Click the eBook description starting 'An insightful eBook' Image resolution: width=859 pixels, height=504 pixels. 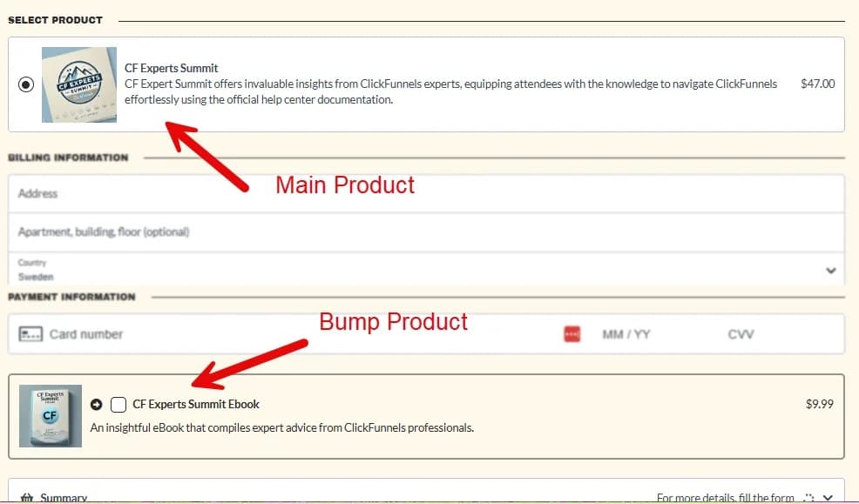pyautogui.click(x=282, y=427)
